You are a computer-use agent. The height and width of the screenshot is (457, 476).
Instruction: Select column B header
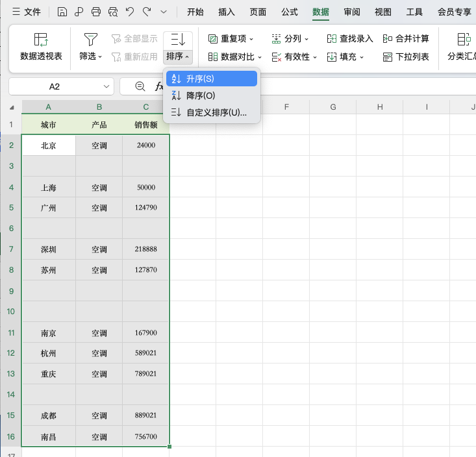click(x=99, y=107)
